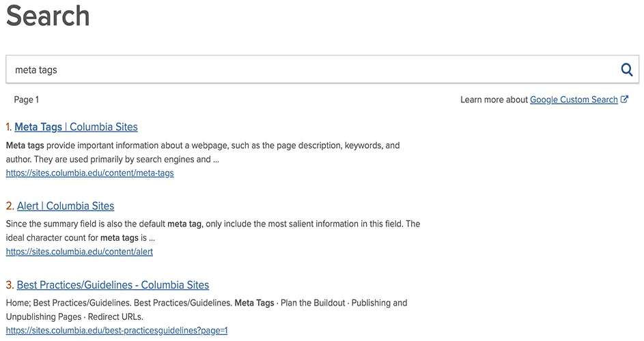Visit the best-practicesguidelines?page=1 URL
This screenshot has width=644, height=341.
pyautogui.click(x=117, y=331)
